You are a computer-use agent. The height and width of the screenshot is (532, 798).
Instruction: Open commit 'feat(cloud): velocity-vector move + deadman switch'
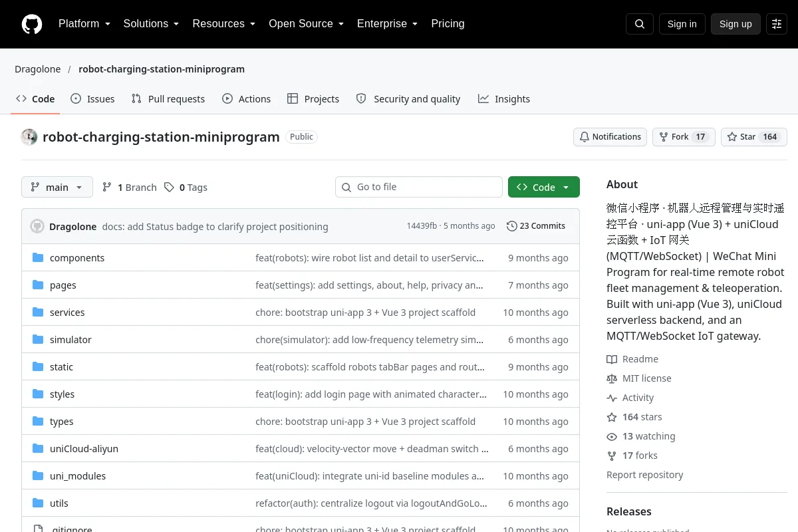pyautogui.click(x=372, y=448)
